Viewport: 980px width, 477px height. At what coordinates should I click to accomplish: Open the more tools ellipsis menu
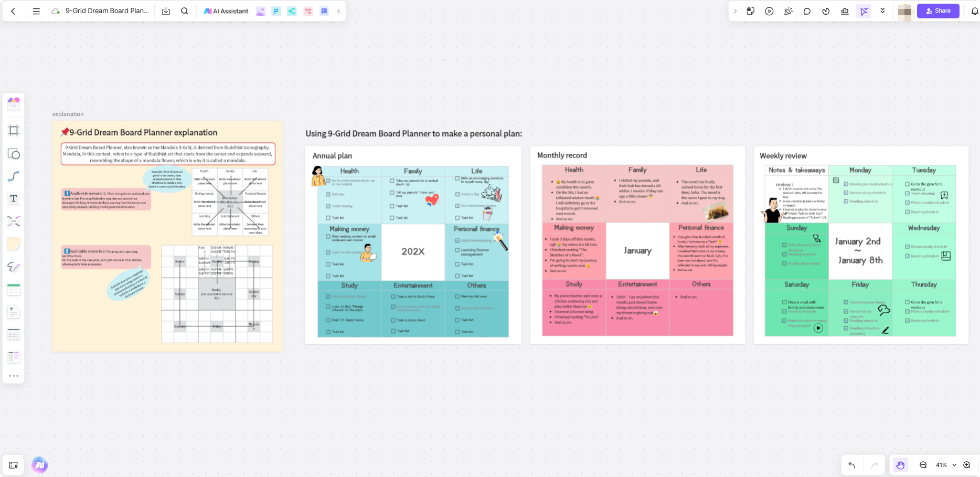click(x=14, y=376)
